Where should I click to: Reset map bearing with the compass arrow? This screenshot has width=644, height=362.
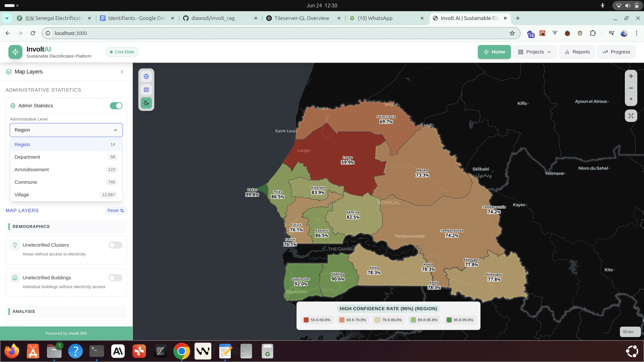pyautogui.click(x=631, y=99)
